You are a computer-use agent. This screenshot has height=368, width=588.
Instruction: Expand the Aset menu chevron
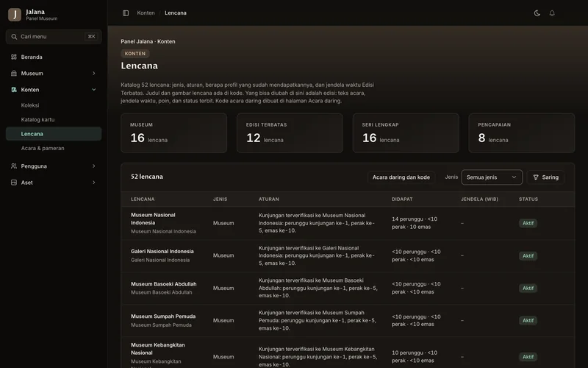[x=94, y=183]
